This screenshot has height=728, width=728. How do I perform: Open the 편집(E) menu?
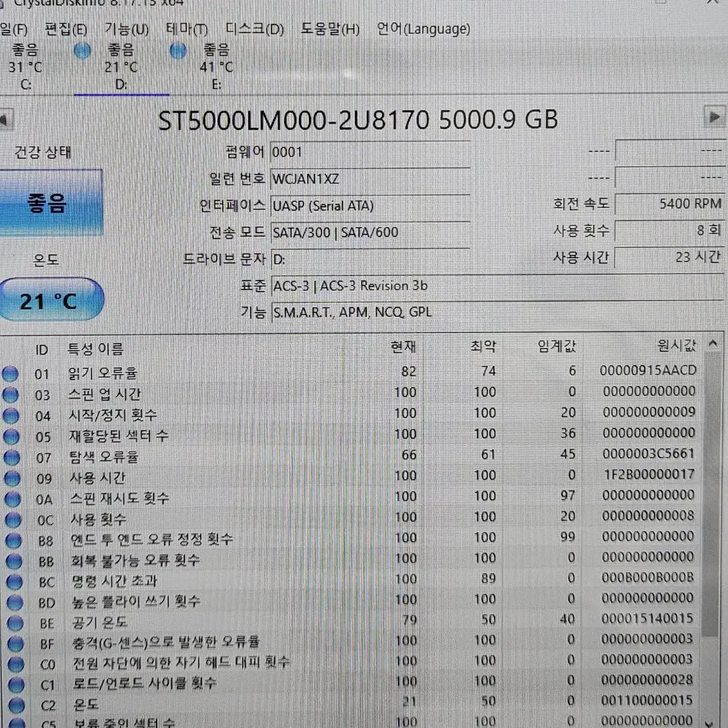click(66, 29)
